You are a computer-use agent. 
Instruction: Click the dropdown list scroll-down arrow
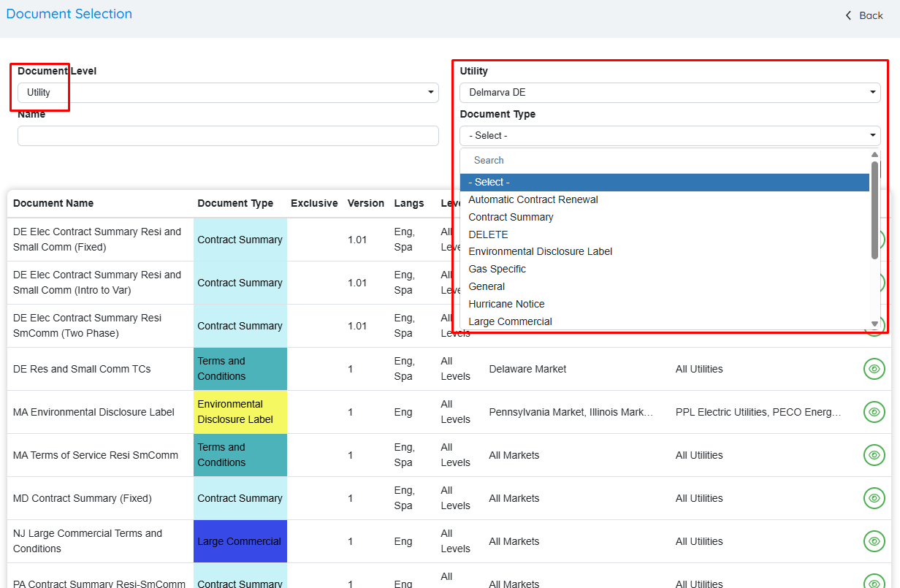pos(875,324)
